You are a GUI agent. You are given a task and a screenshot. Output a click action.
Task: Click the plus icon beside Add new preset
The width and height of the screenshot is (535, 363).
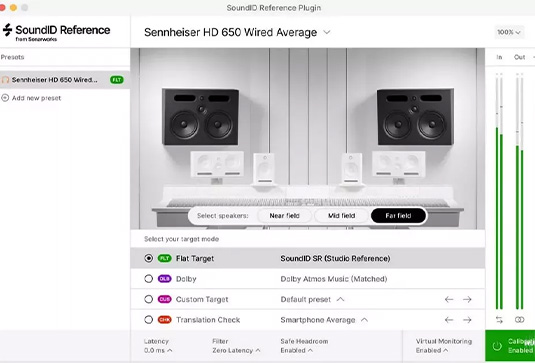(5, 98)
